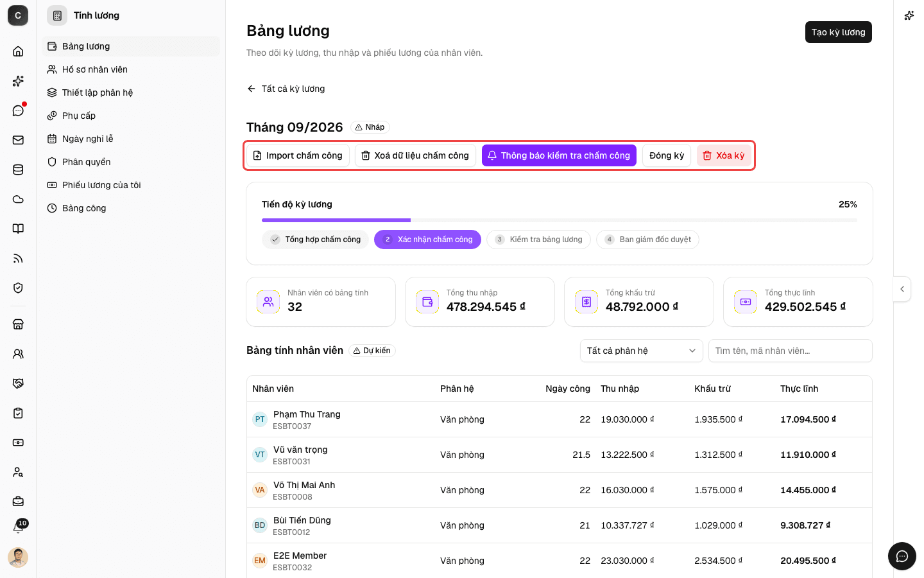Open the chat bubble icon with red dot
The image size is (924, 578).
point(18,110)
